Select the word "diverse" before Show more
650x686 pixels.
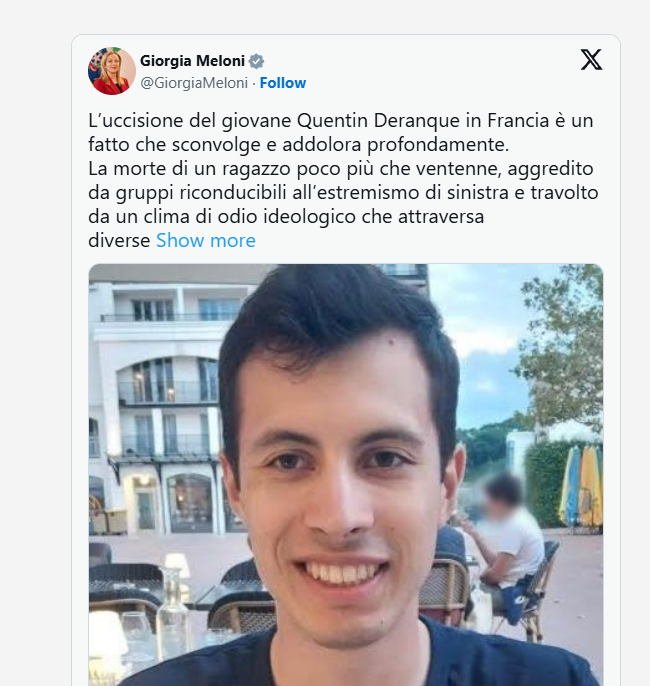pos(119,240)
